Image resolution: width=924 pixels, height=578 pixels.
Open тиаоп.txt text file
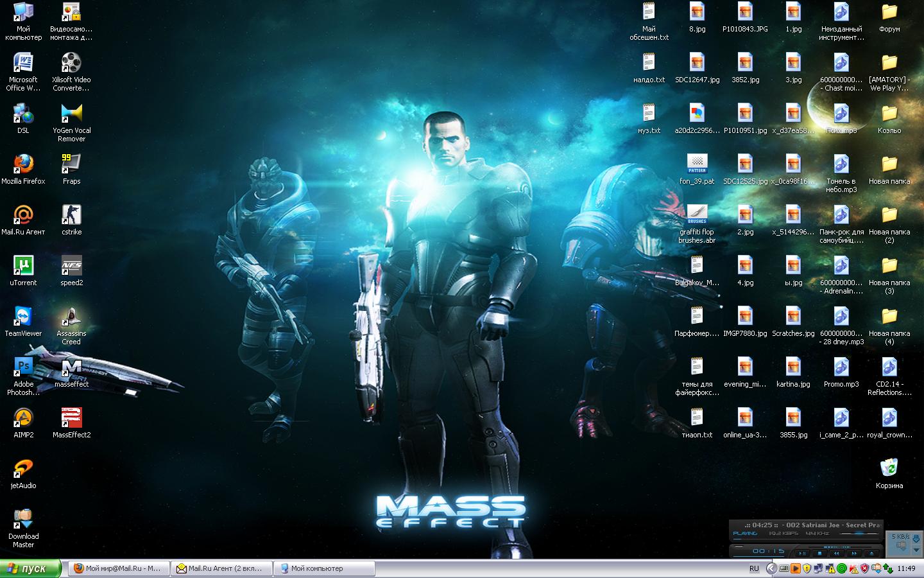[697, 423]
